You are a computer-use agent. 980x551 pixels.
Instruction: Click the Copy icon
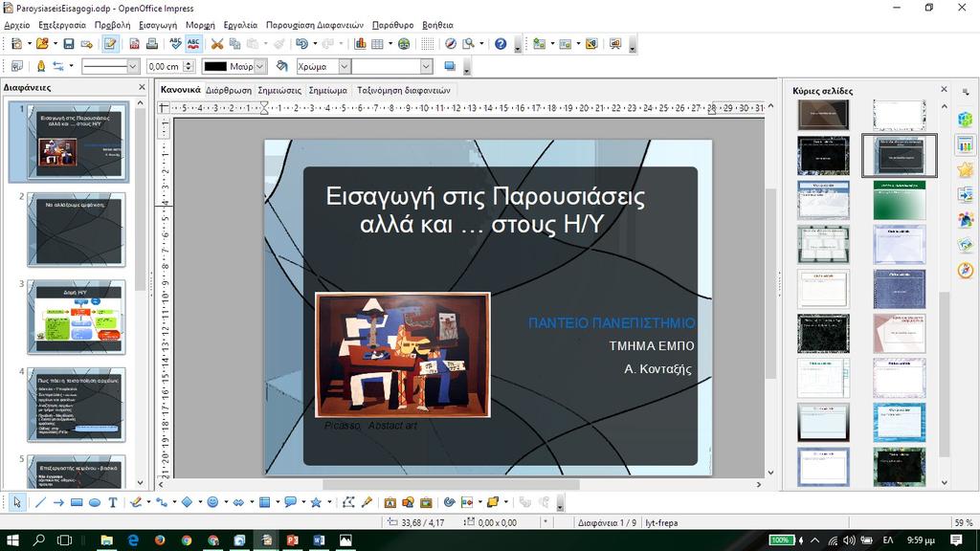[235, 44]
